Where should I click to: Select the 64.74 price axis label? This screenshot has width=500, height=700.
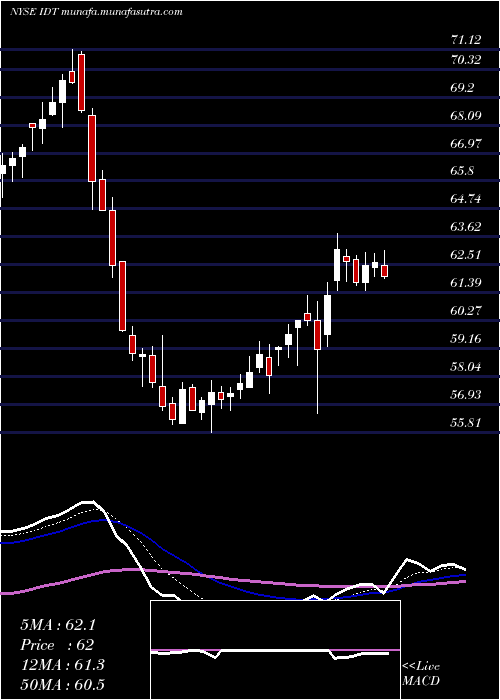(x=466, y=199)
